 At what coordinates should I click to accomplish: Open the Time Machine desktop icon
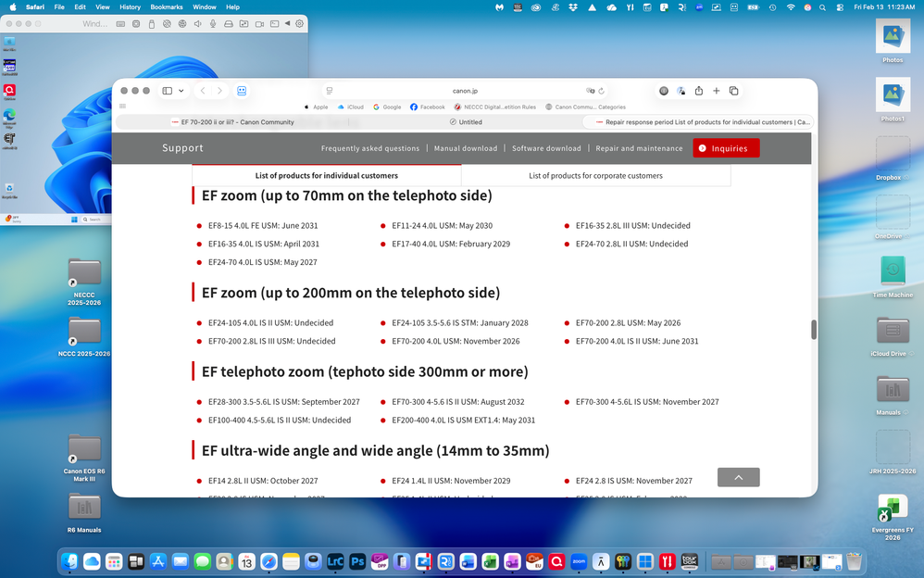pos(893,277)
